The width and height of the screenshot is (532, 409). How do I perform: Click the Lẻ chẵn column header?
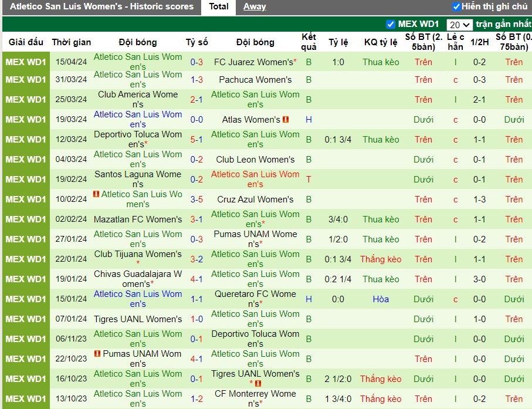[x=455, y=42]
